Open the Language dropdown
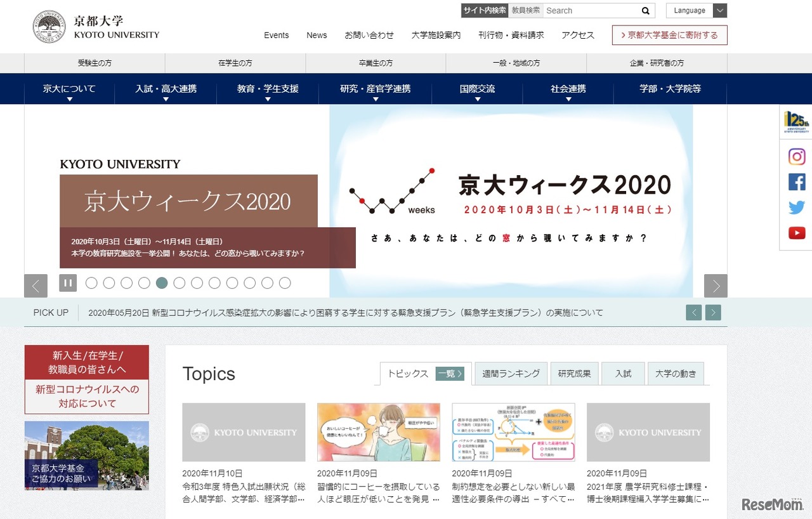 click(x=697, y=11)
